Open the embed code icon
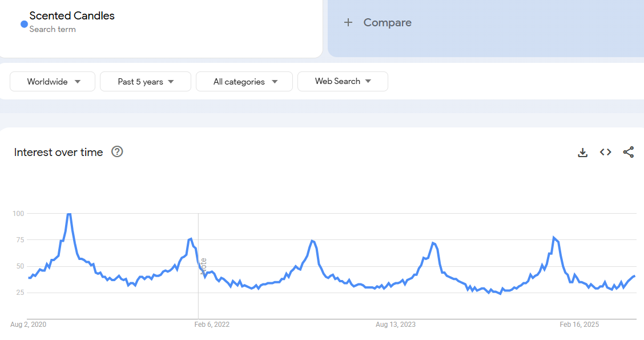644x340 pixels. pos(605,152)
